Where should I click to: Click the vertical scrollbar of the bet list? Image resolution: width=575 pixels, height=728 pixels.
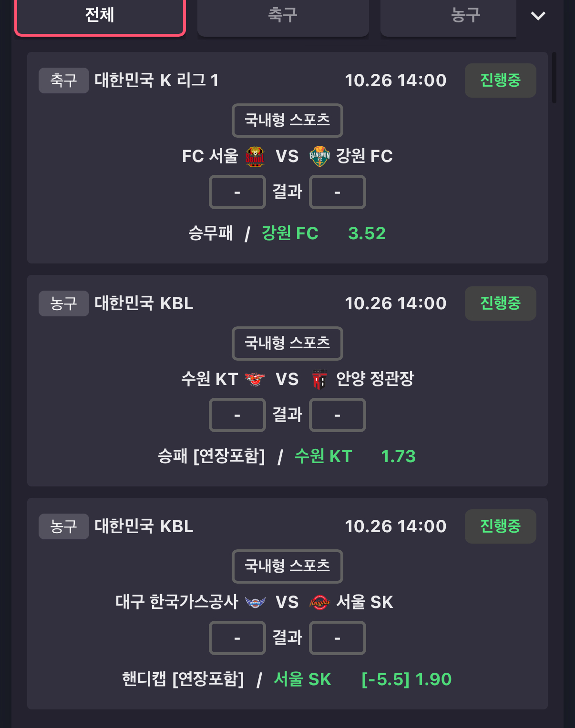(x=554, y=78)
